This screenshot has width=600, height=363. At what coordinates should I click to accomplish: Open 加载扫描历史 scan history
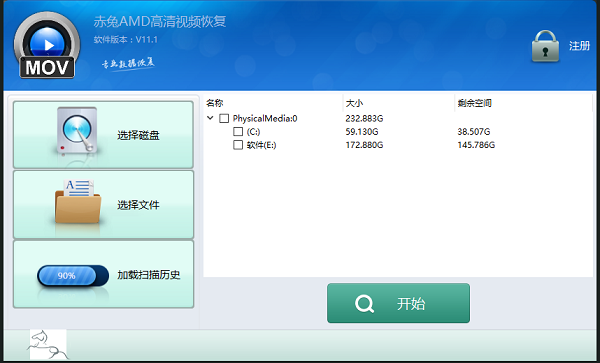(103, 274)
